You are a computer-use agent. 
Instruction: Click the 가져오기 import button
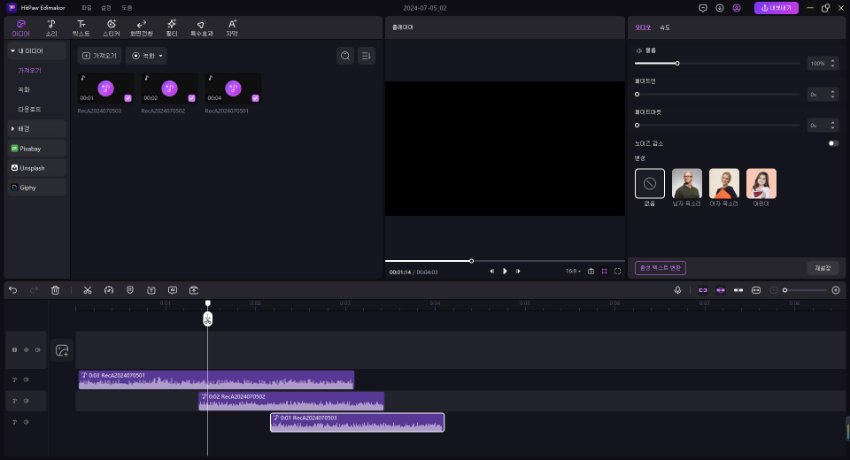[x=99, y=56]
